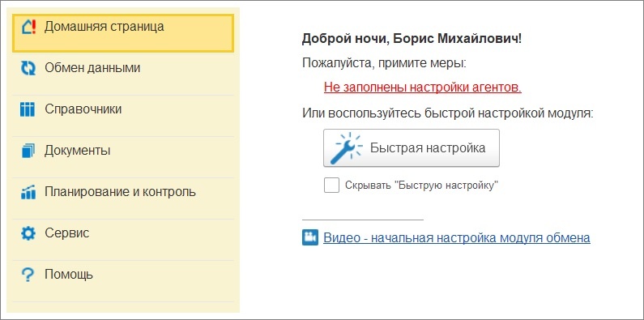Enable the Скрывать "Быструю настройку" checkbox
Screen dimensions: 644x320
(x=331, y=185)
